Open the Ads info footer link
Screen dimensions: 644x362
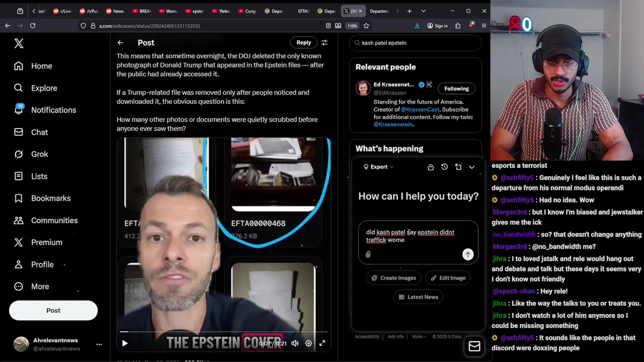tap(395, 336)
